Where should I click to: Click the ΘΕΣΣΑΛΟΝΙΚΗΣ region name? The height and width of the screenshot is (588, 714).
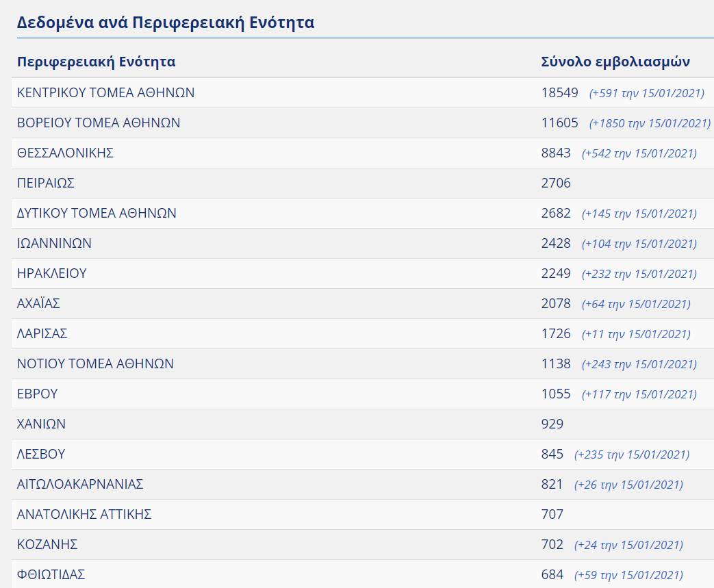click(x=65, y=153)
